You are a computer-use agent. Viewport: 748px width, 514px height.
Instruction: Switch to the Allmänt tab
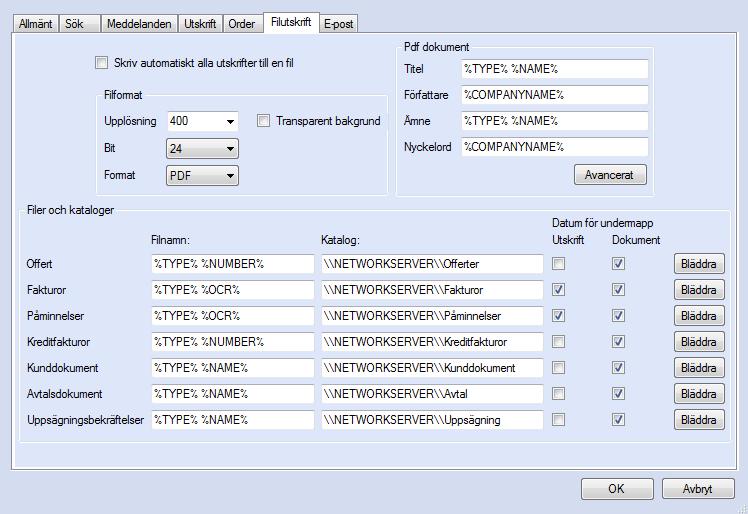click(35, 24)
